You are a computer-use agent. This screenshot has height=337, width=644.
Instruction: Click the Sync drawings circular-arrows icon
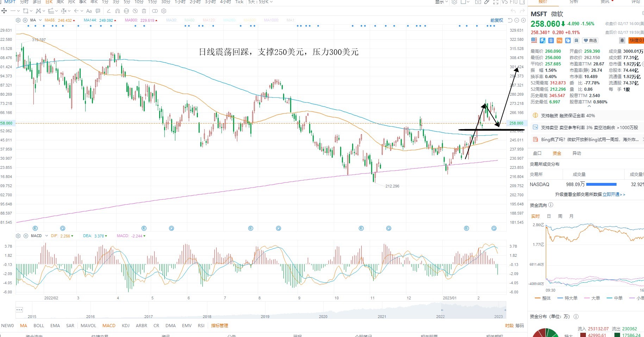[126, 11]
